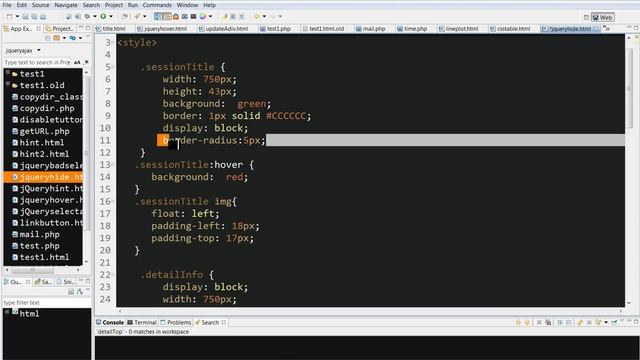This screenshot has height=360, width=640.
Task: Open the Run button dropdown arrow
Action: click(x=111, y=16)
